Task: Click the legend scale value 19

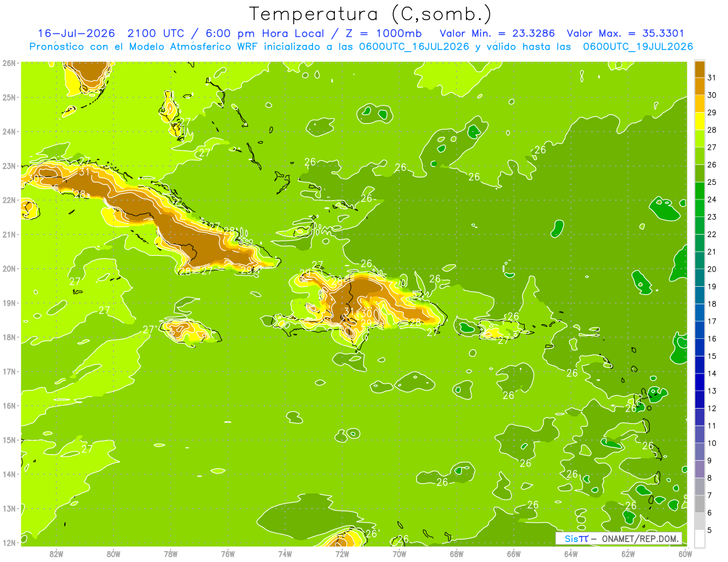Action: tap(712, 287)
